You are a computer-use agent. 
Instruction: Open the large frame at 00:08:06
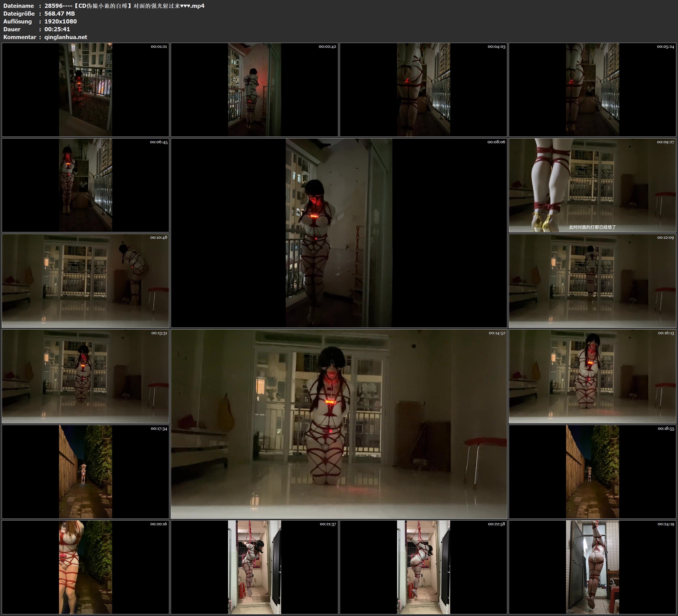[339, 233]
